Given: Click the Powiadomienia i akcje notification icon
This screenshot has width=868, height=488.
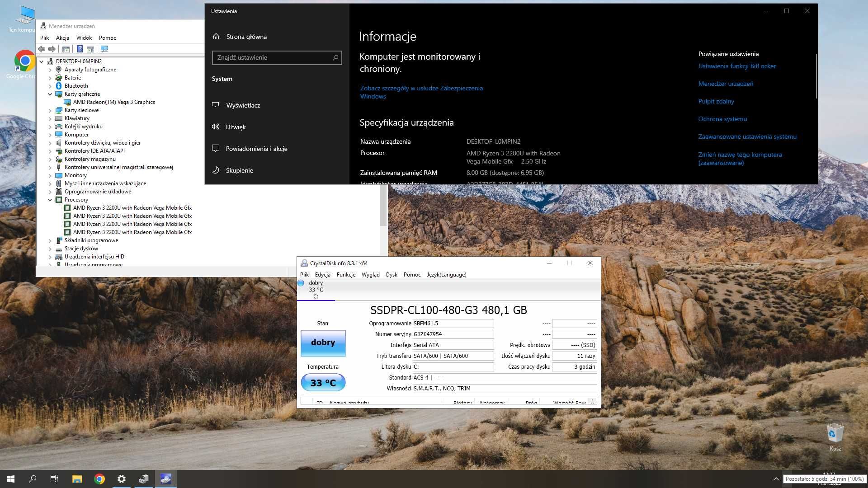Looking at the screenshot, I should click(x=216, y=149).
